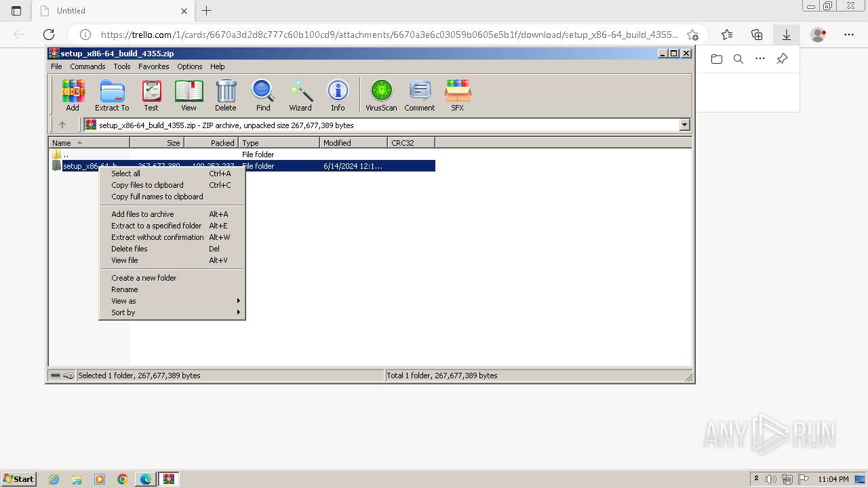
Task: Choose View file in context menu
Action: pyautogui.click(x=172, y=260)
